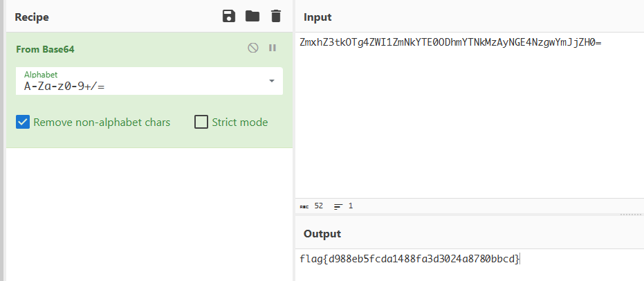Disable the From Base64 operation
Image resolution: width=644 pixels, height=281 pixels.
(253, 48)
